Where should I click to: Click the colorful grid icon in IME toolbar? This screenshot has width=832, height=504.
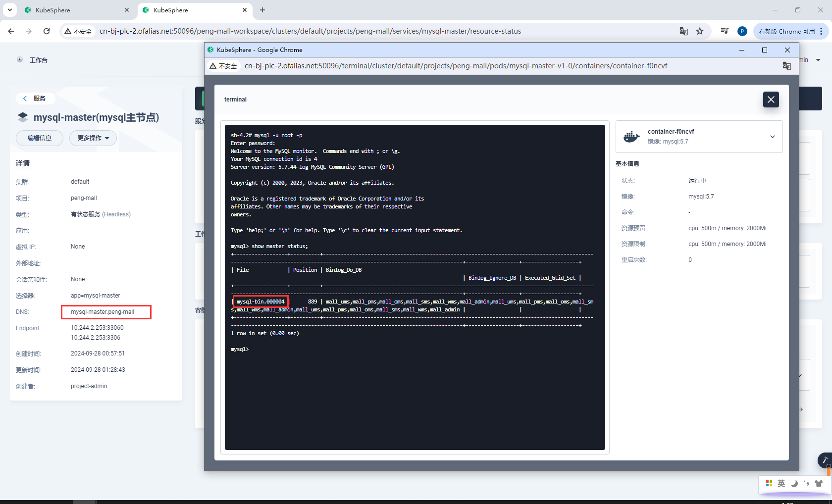point(769,483)
